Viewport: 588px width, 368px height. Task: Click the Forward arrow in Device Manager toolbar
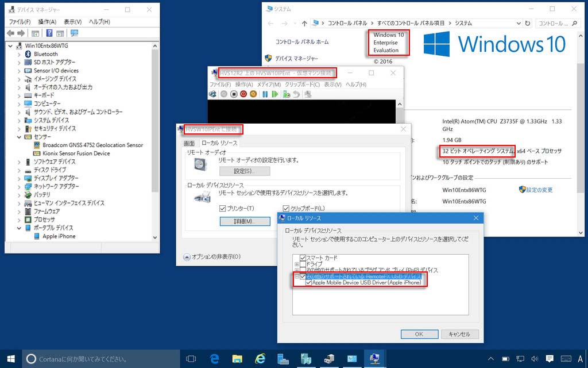(x=21, y=33)
